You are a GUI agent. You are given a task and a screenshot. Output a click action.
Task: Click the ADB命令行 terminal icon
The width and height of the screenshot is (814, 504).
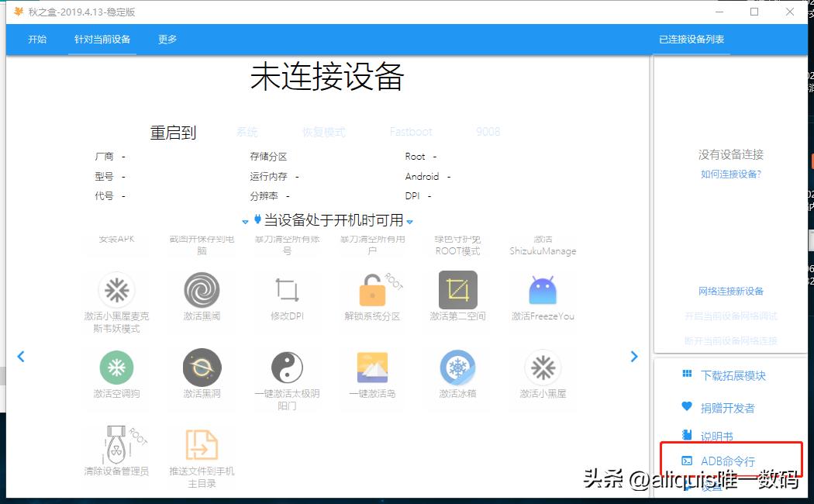tap(687, 461)
